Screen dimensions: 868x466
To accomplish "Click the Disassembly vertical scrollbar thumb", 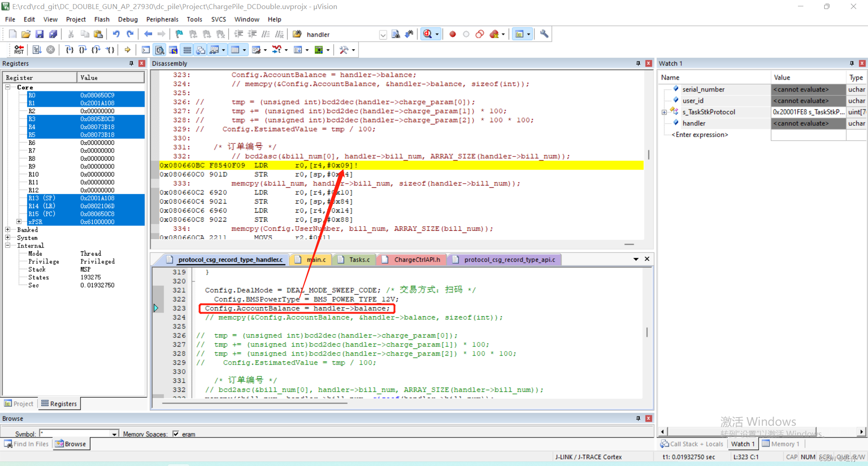I will (649, 155).
